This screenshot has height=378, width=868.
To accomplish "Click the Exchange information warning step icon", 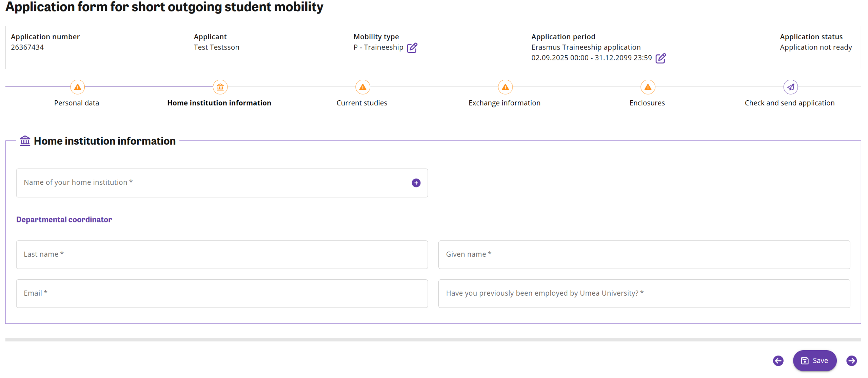I will pyautogui.click(x=505, y=87).
